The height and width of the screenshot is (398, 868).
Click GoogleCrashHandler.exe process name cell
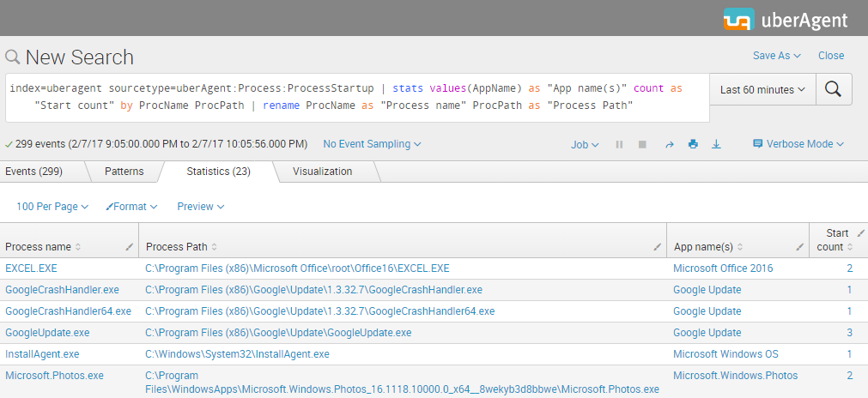click(x=62, y=290)
